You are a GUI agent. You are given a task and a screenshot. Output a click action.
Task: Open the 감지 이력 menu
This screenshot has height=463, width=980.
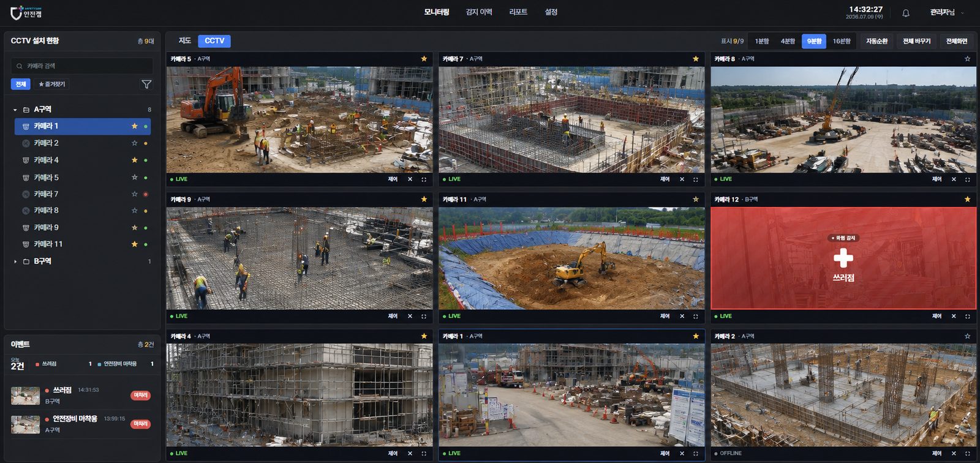click(479, 12)
